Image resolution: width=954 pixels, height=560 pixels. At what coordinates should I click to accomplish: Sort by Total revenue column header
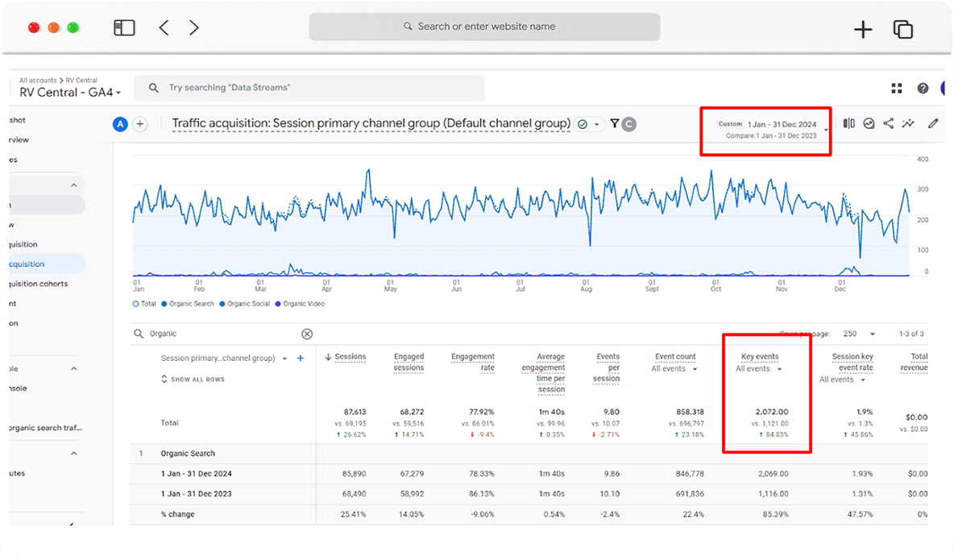pos(915,362)
